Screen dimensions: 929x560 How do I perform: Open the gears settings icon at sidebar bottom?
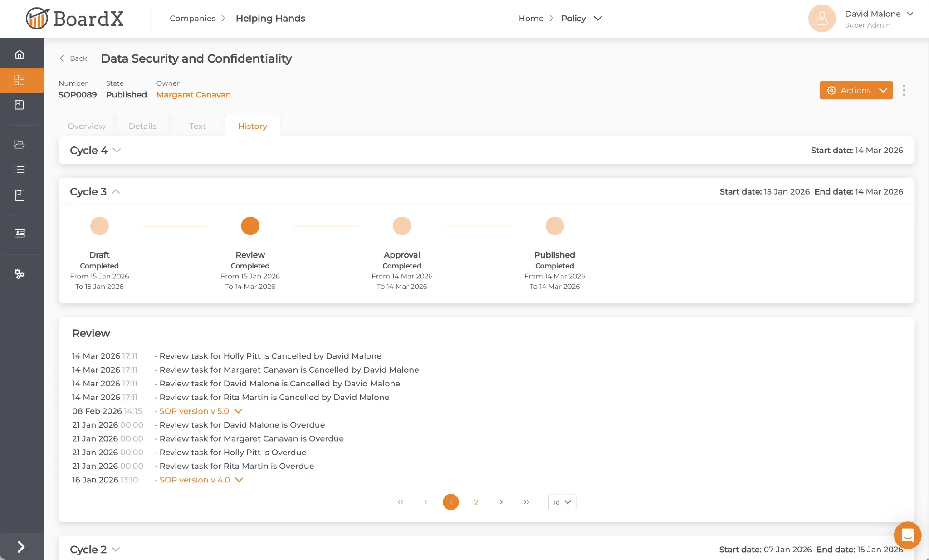[20, 274]
